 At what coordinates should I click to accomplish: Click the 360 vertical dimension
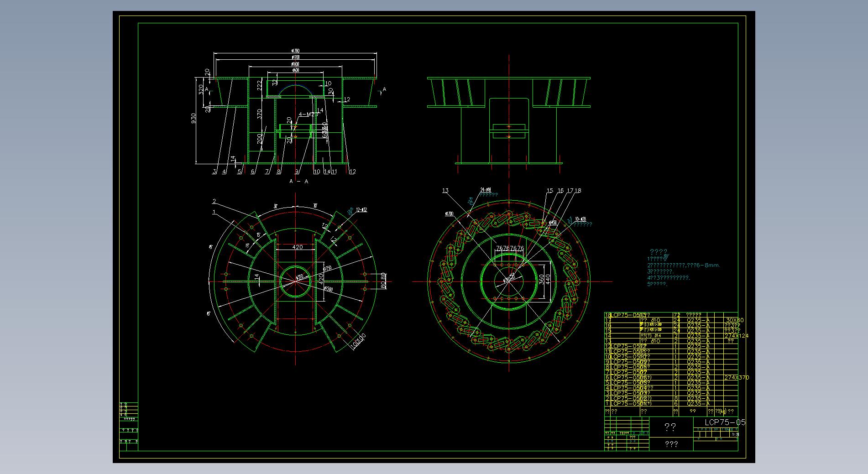542,279
